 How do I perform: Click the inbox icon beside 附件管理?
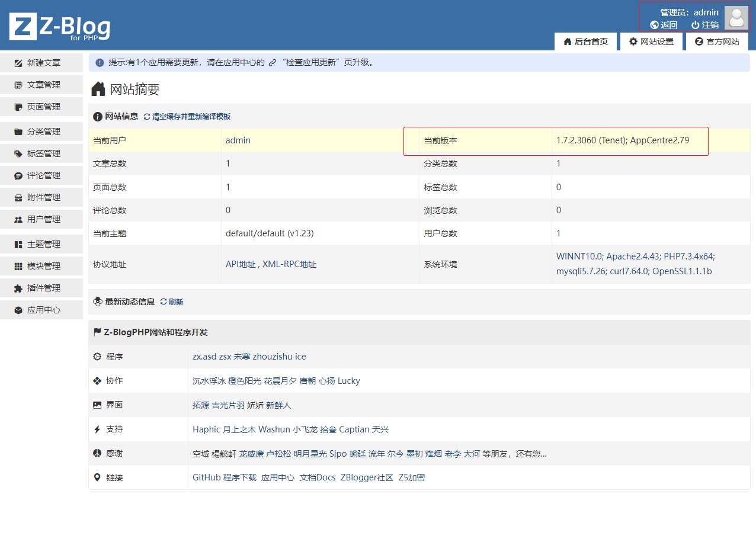coord(18,197)
